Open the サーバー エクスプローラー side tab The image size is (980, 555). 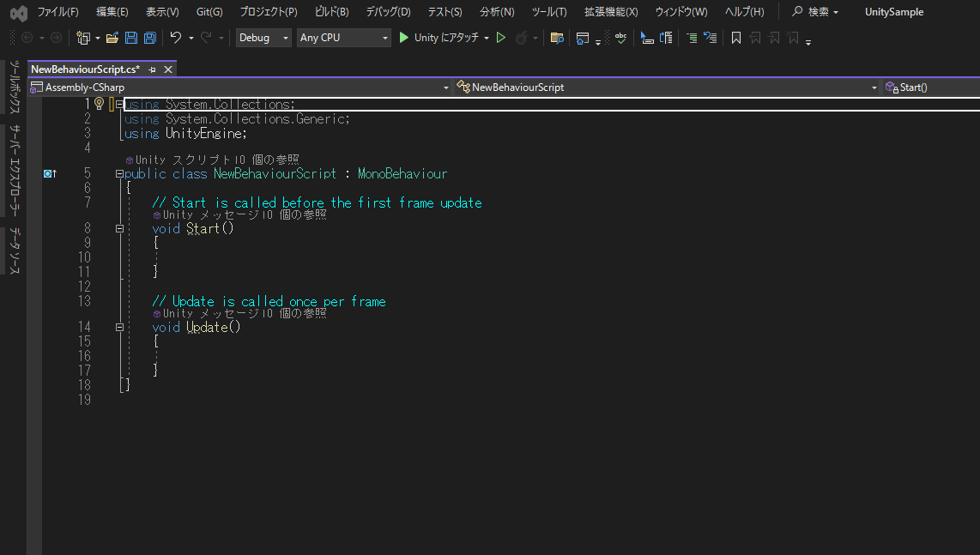(x=14, y=171)
